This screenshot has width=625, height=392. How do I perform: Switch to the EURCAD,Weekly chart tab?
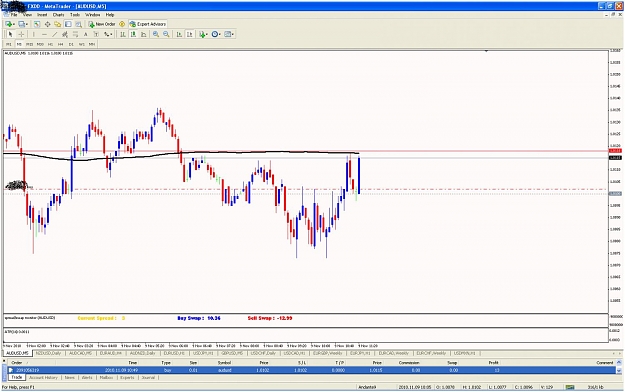pos(393,353)
